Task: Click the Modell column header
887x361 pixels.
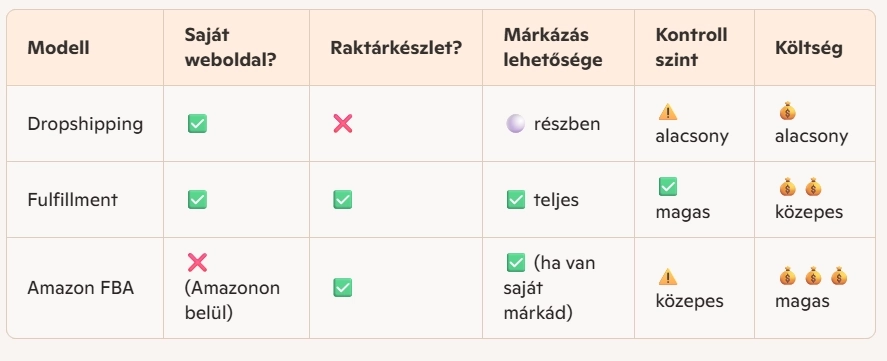Action: (58, 48)
